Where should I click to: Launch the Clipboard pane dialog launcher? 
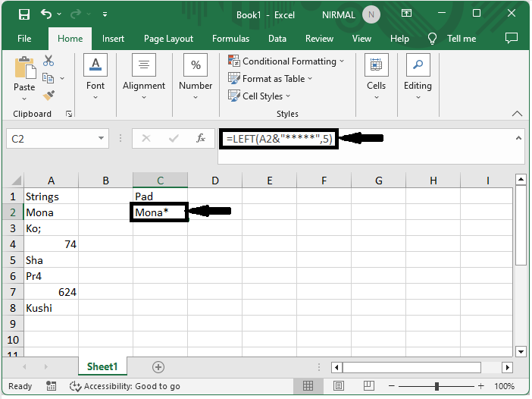coord(69,114)
